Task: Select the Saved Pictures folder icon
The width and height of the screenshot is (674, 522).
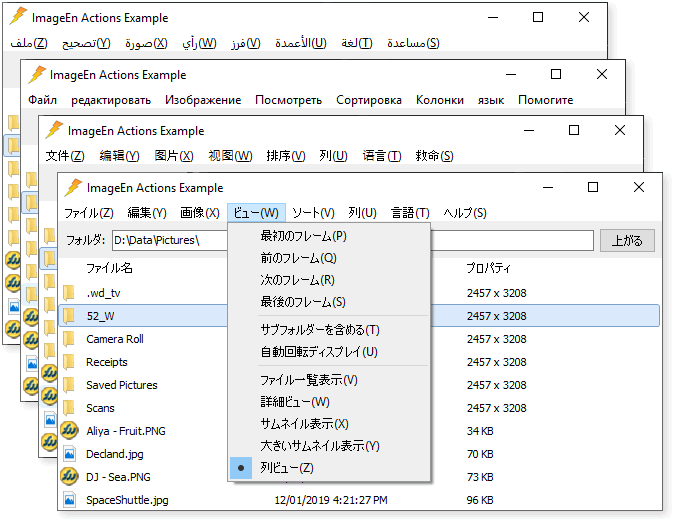Action: coord(69,385)
